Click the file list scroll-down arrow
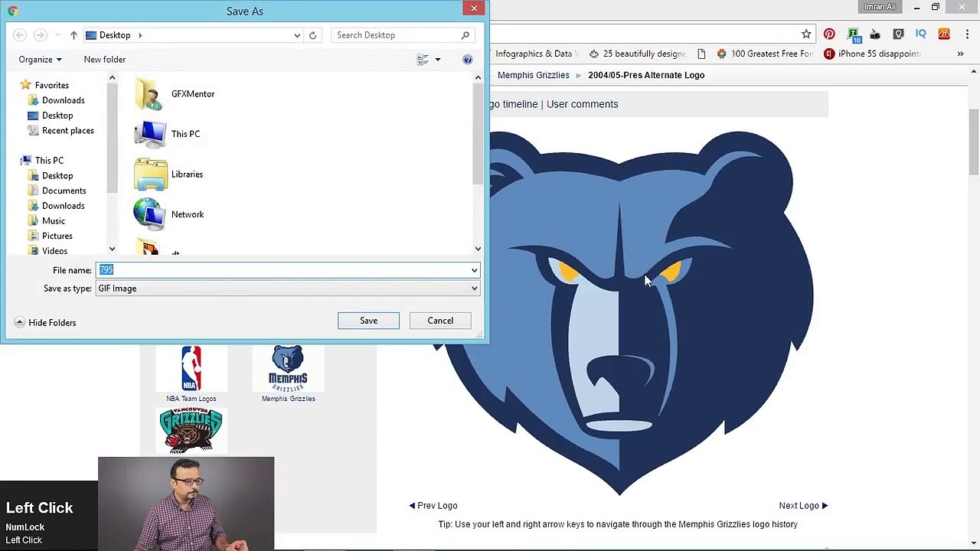The image size is (980, 551). pyautogui.click(x=478, y=249)
